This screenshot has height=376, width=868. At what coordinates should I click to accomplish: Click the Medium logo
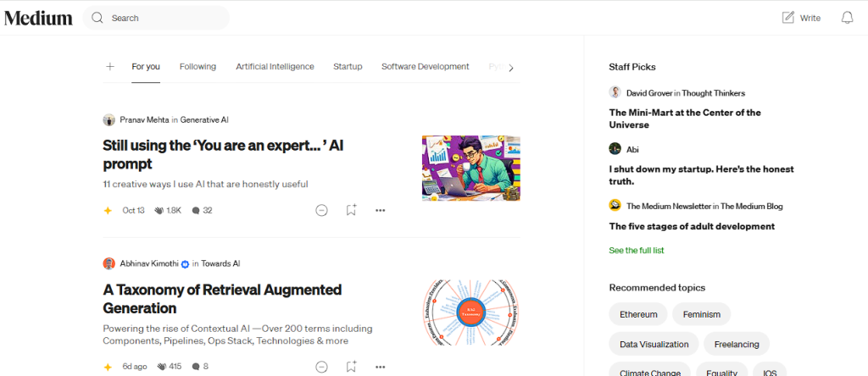(x=38, y=19)
